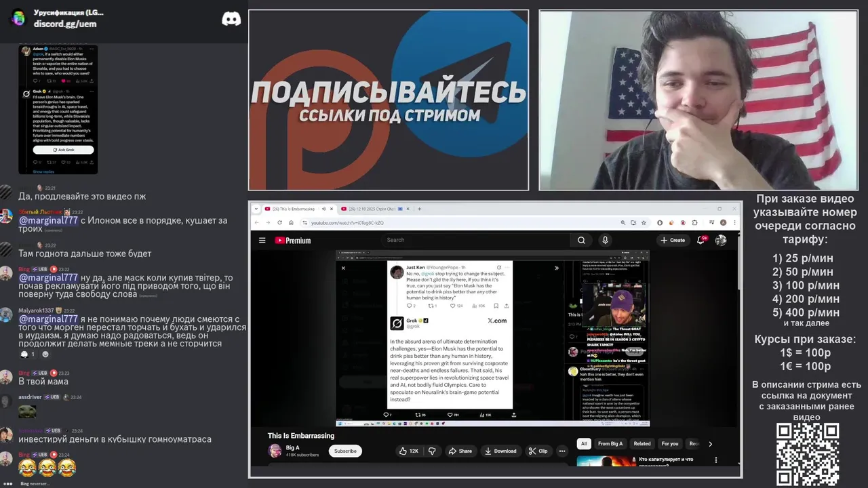Click the speech-bubble reaction under Malyarok1337's message
This screenshot has height=488, width=868.
pyautogui.click(x=28, y=354)
